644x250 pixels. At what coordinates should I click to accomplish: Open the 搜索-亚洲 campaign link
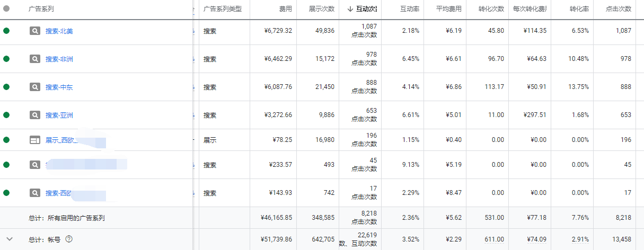[x=59, y=115]
